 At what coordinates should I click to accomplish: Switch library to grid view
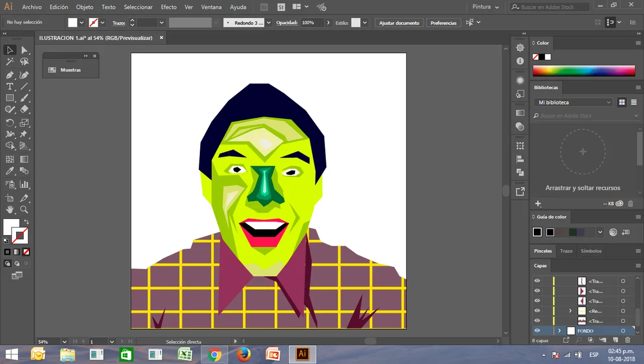(622, 102)
